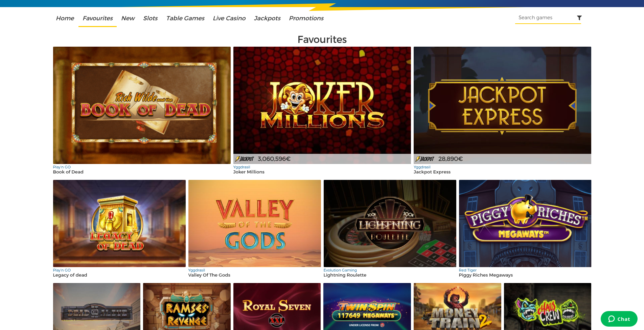Open the Jackpots category
Screen dimensions: 644x330
(x=267, y=18)
